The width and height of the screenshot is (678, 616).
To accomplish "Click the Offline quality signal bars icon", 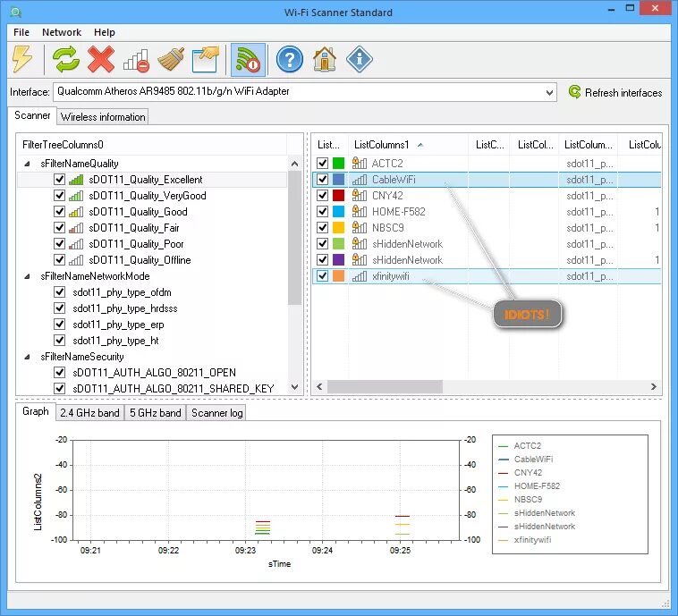I will (x=76, y=260).
